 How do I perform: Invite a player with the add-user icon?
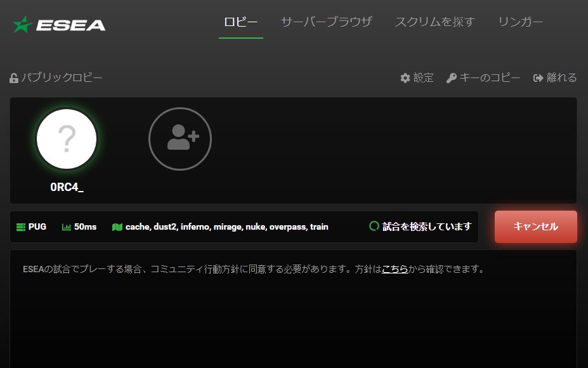(180, 139)
